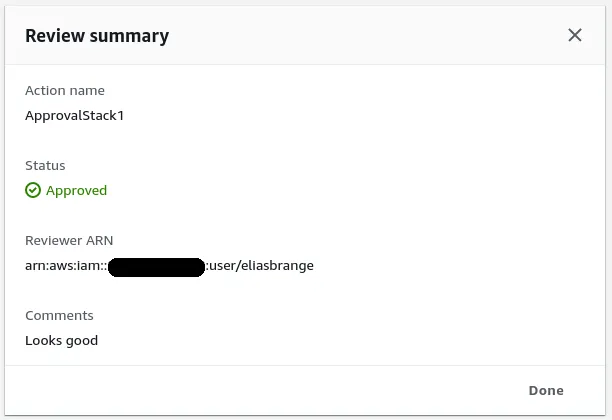Click blank body area right of ApprovalStack1
Screen dimensions: 612x420
pyautogui.click(x=350, y=115)
